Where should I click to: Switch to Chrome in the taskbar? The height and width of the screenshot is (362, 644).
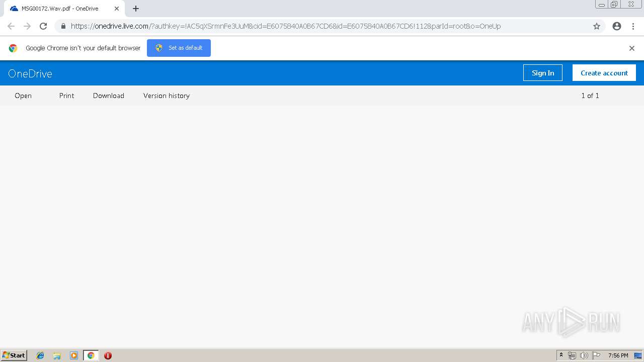click(x=91, y=355)
